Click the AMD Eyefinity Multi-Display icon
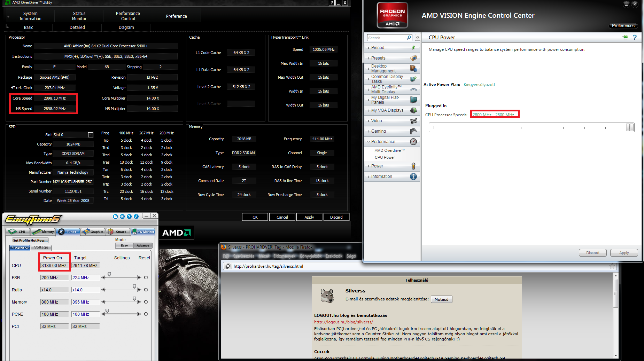644x361 pixels. tap(413, 89)
